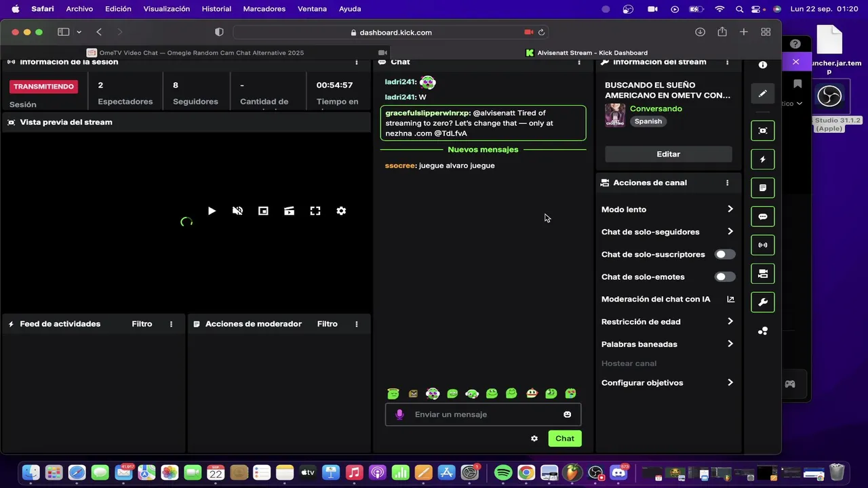Click the first green emote in quick emotes
The image size is (868, 488).
(x=393, y=393)
